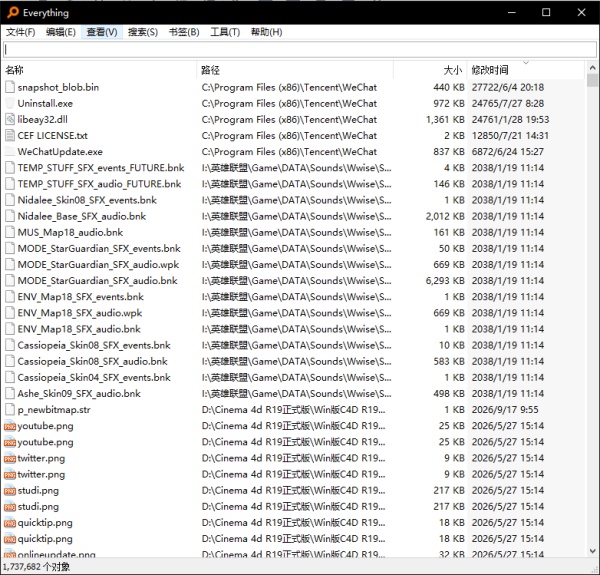The height and width of the screenshot is (575, 600).
Task: Focus the search input field
Action: pyautogui.click(x=300, y=49)
